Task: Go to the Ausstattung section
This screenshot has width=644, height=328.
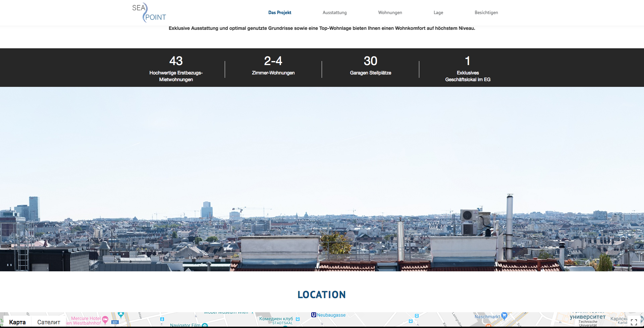Action: pos(335,13)
